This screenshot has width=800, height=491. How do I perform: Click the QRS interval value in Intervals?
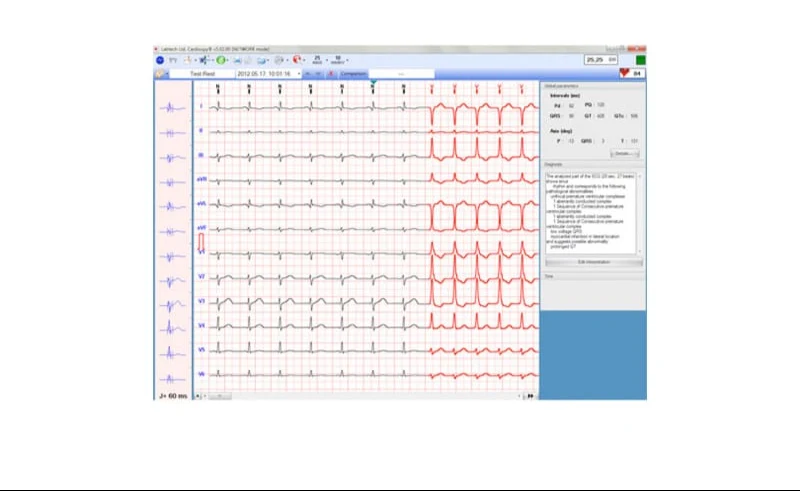pyautogui.click(x=571, y=116)
